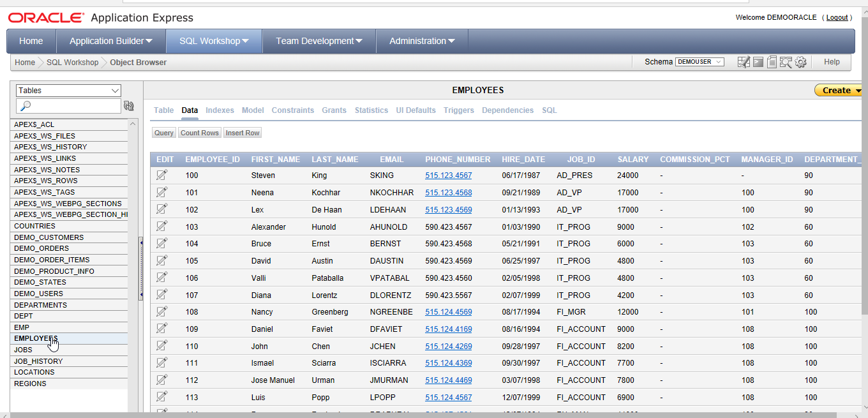Switch to the Constraints tab
Viewport: 868px width, 418px height.
coord(292,110)
